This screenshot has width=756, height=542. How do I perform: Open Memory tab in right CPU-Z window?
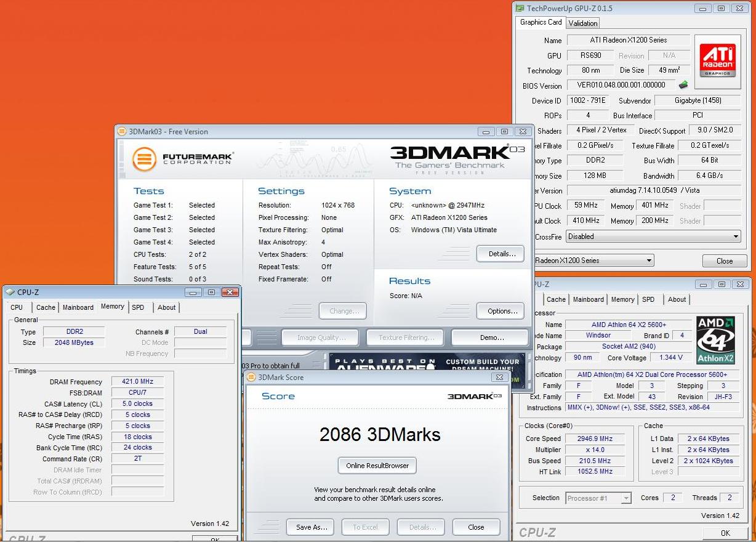622,299
